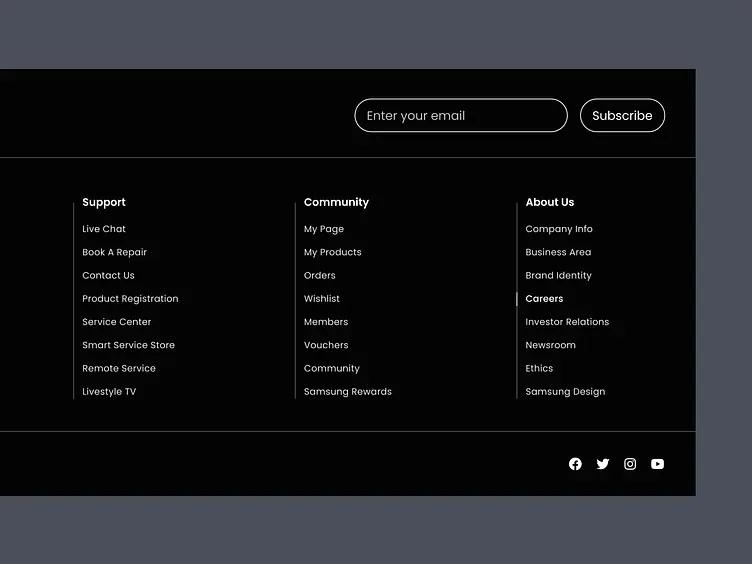The width and height of the screenshot is (752, 564).
Task: Click the Enter your email field
Action: point(461,115)
